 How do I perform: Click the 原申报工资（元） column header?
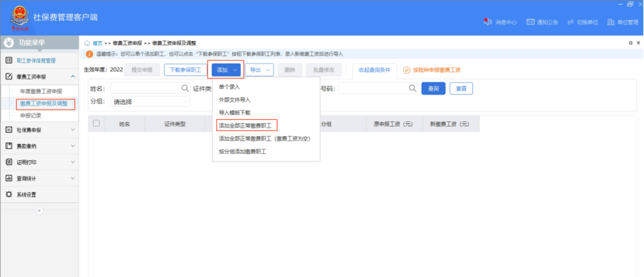393,123
